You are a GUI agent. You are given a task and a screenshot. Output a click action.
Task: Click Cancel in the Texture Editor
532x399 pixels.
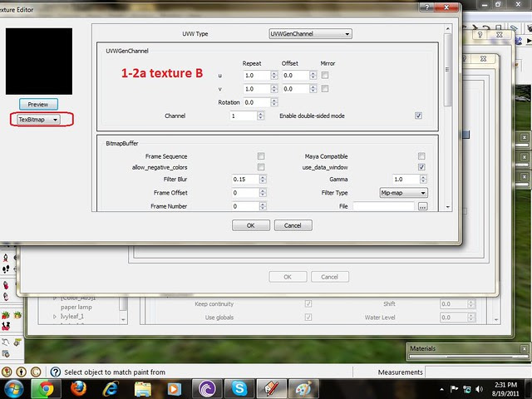293,225
